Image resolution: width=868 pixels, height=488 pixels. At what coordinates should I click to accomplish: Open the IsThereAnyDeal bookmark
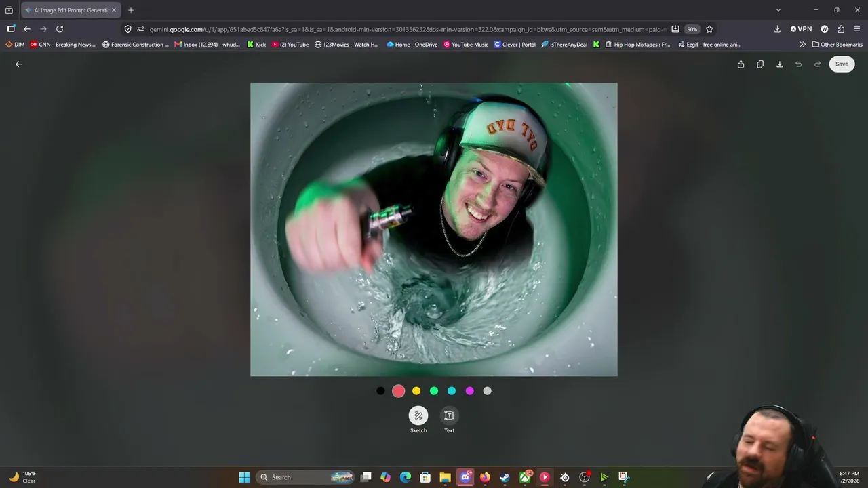(564, 45)
